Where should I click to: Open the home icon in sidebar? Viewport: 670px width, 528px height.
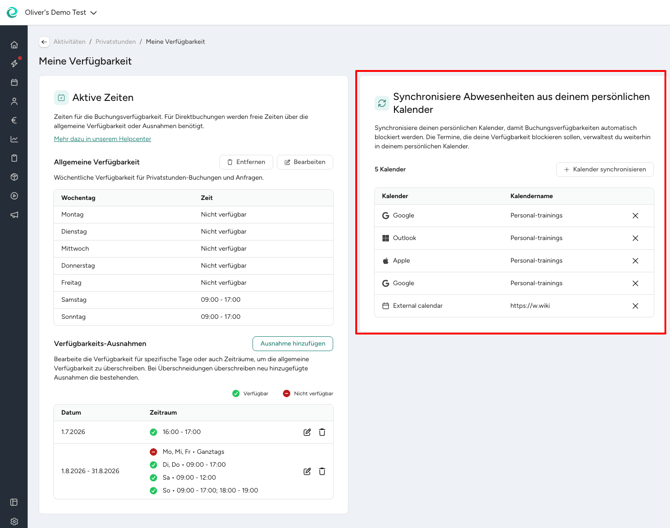pyautogui.click(x=14, y=45)
